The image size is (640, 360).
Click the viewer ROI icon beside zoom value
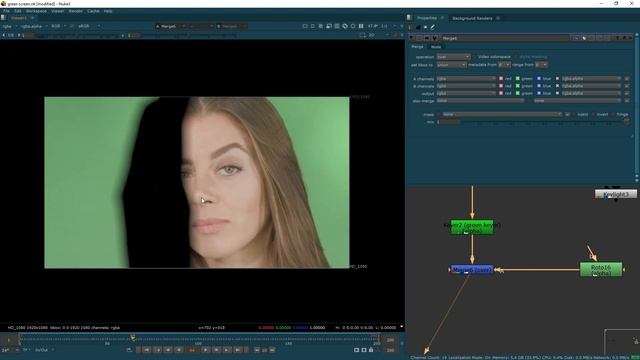(362, 36)
